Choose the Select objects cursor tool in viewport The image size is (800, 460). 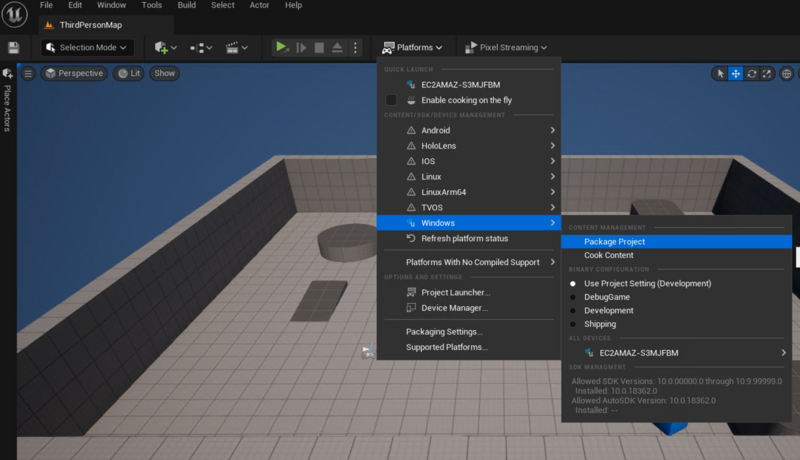coord(720,74)
